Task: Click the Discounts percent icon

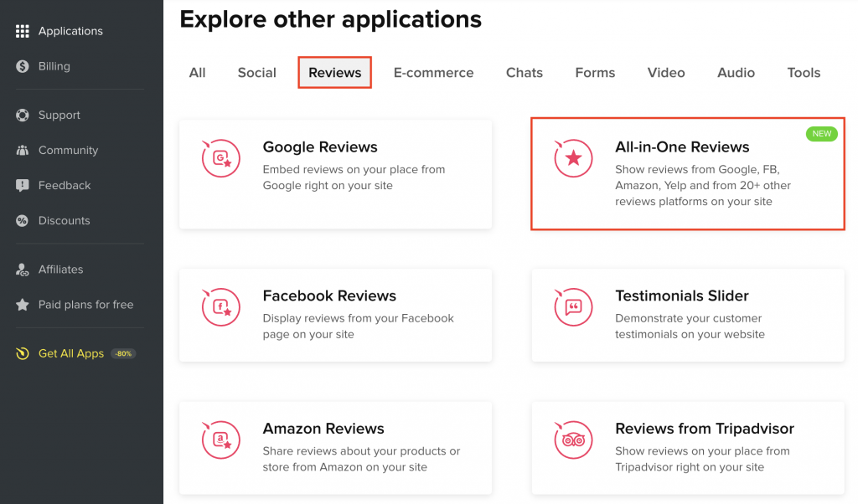Action: tap(23, 221)
